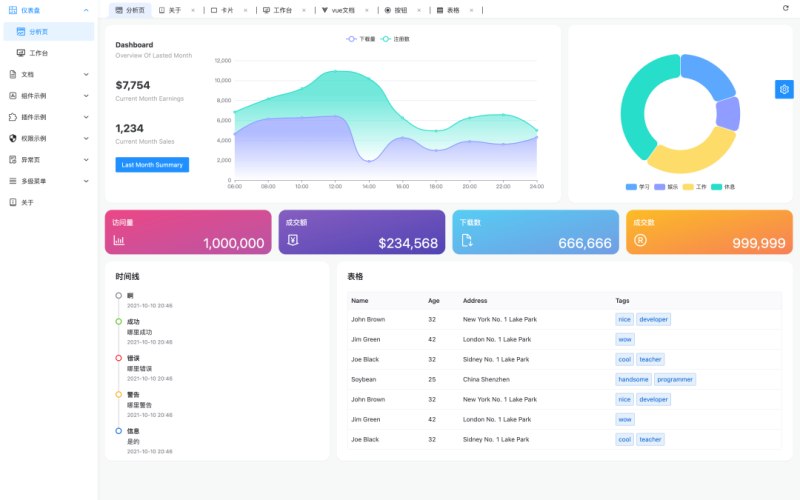
Task: Click the 异常页 icon in sidebar
Action: pos(13,160)
